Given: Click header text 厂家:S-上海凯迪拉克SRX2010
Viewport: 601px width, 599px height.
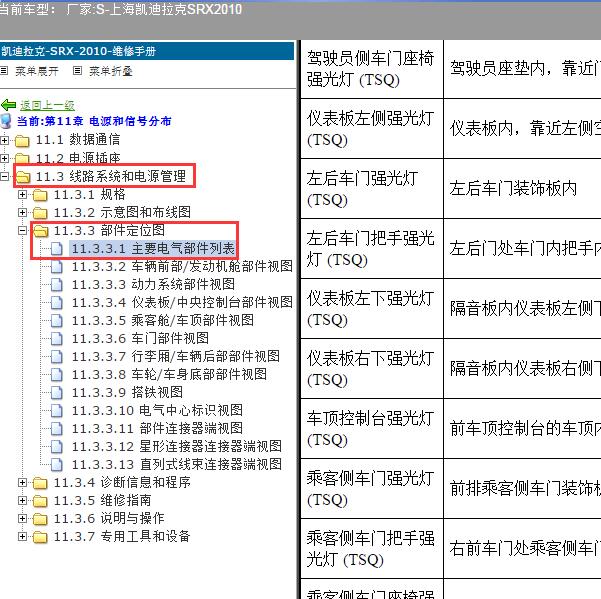Looking at the screenshot, I should (x=154, y=9).
